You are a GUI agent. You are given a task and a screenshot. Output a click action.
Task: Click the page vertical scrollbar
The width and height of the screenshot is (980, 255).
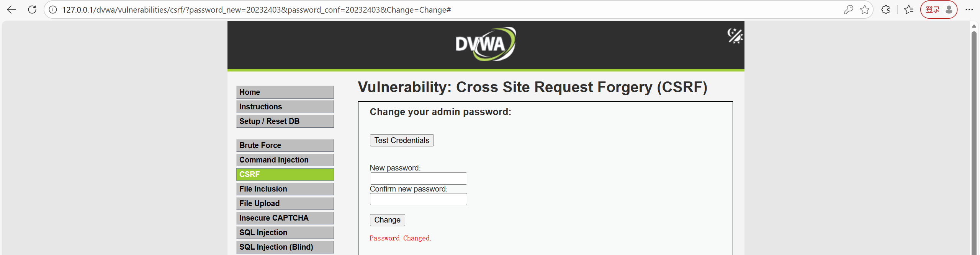coord(974,141)
